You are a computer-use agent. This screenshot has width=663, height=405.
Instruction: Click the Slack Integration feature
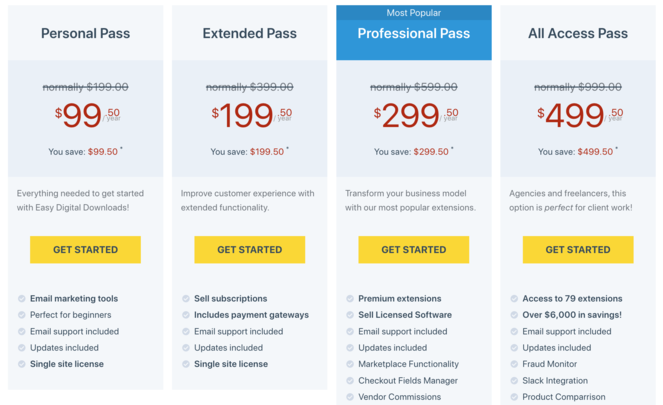tap(555, 380)
